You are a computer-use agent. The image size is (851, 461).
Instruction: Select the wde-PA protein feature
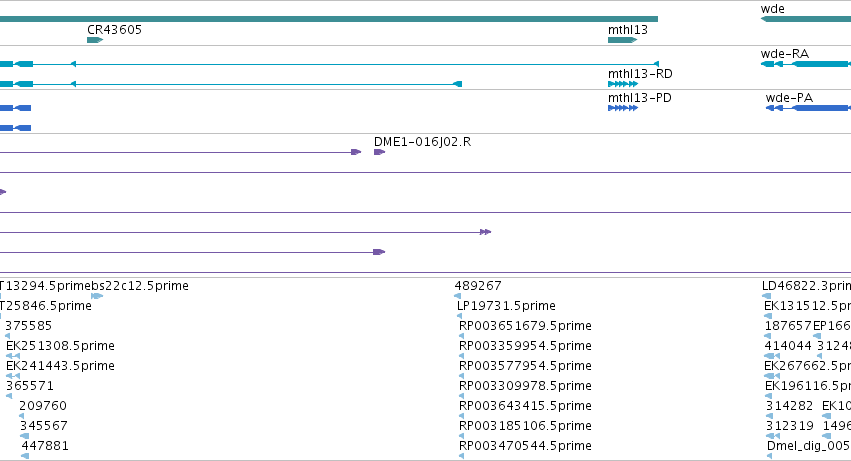pos(808,108)
